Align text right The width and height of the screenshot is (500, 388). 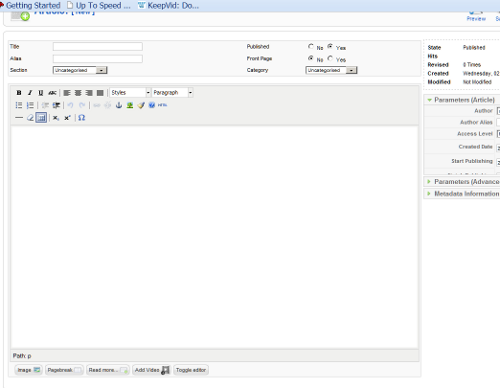[89, 93]
